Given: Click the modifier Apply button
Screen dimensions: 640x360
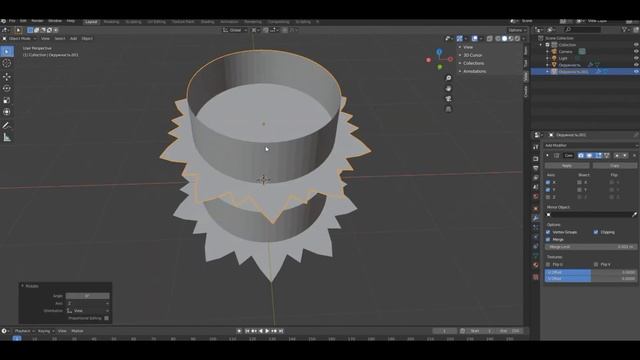Looking at the screenshot, I should (x=567, y=166).
